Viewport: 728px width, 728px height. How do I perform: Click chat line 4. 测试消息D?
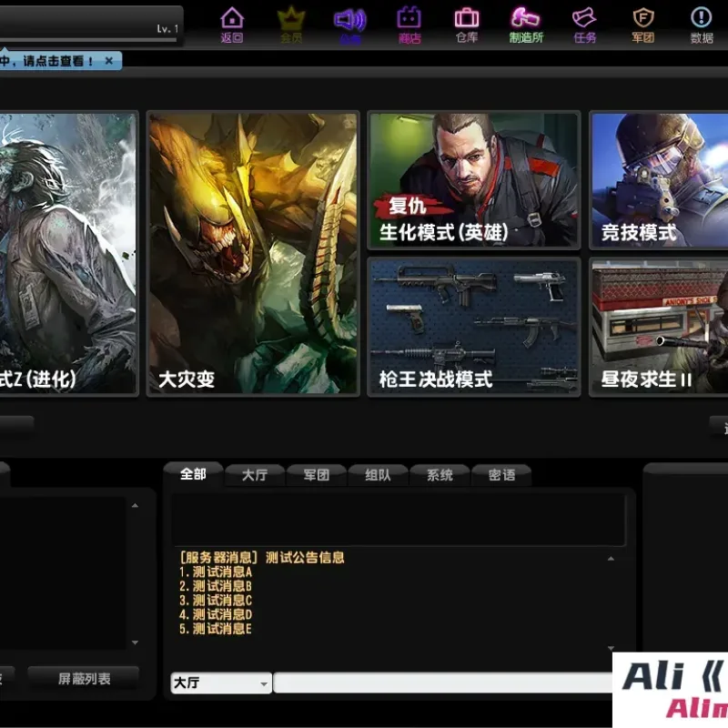pos(216,615)
